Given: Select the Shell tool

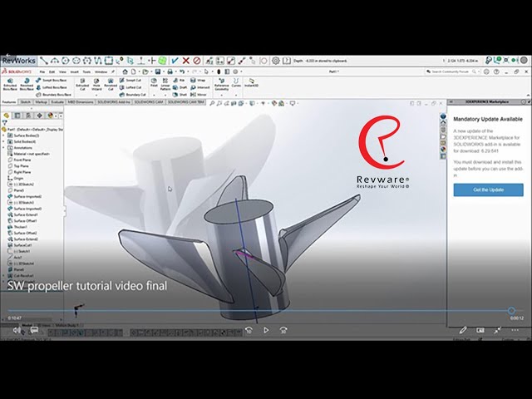Looking at the screenshot, I should click(180, 95).
